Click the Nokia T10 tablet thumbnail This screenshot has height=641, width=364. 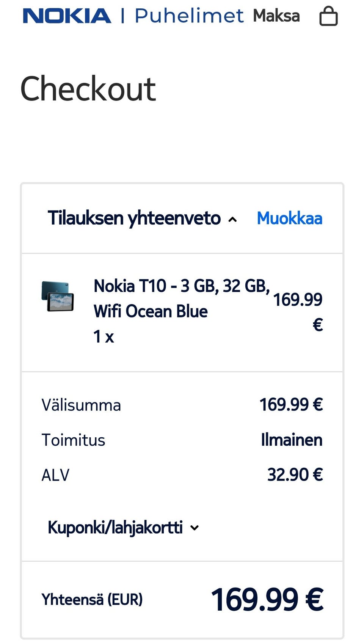click(58, 296)
